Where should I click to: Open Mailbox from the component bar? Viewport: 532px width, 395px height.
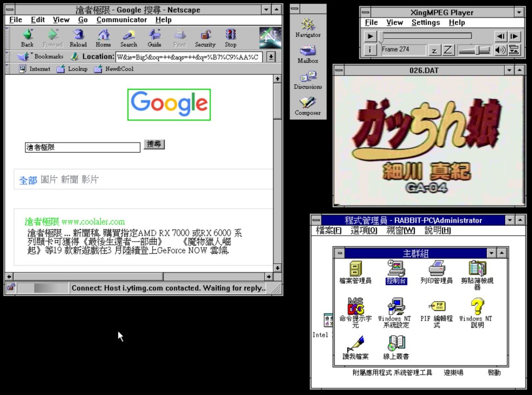pos(308,54)
